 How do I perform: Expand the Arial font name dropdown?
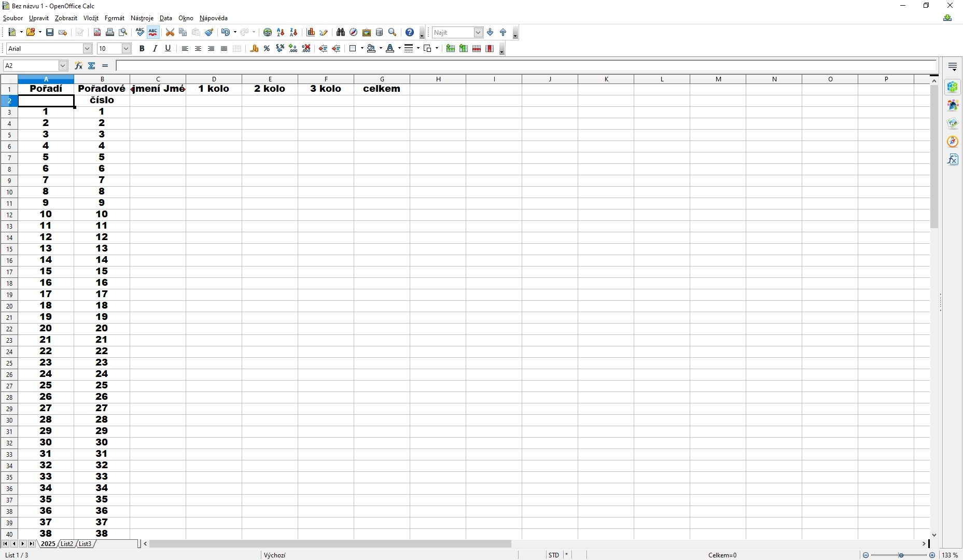click(x=87, y=48)
